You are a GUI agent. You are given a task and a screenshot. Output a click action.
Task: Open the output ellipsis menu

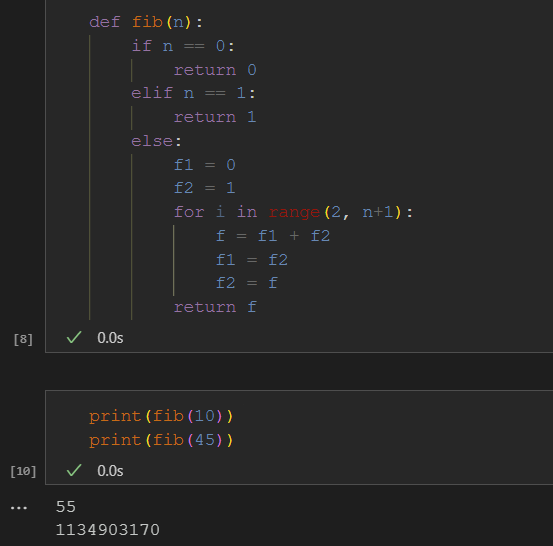tap(19, 508)
